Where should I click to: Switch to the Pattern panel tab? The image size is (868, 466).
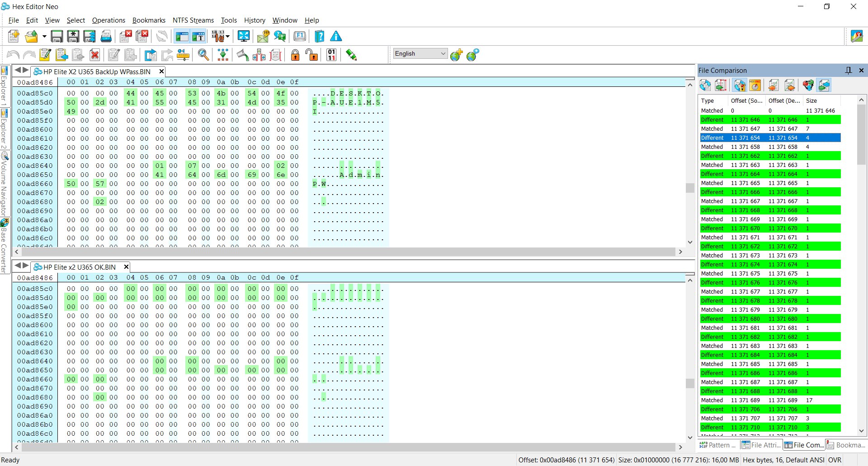(717, 445)
